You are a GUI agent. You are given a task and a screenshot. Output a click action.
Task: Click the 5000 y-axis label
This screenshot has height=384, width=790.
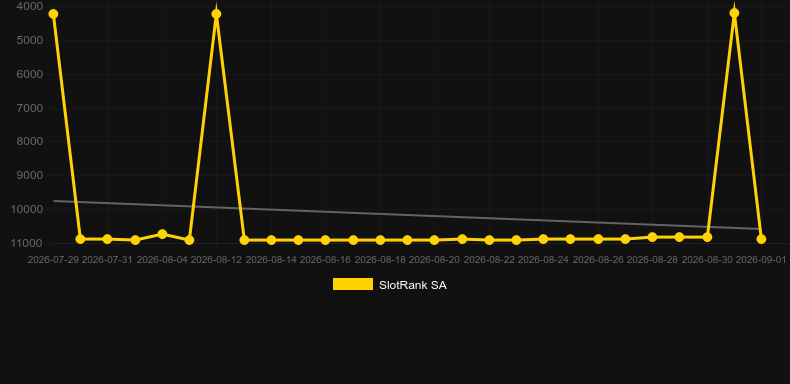29,40
